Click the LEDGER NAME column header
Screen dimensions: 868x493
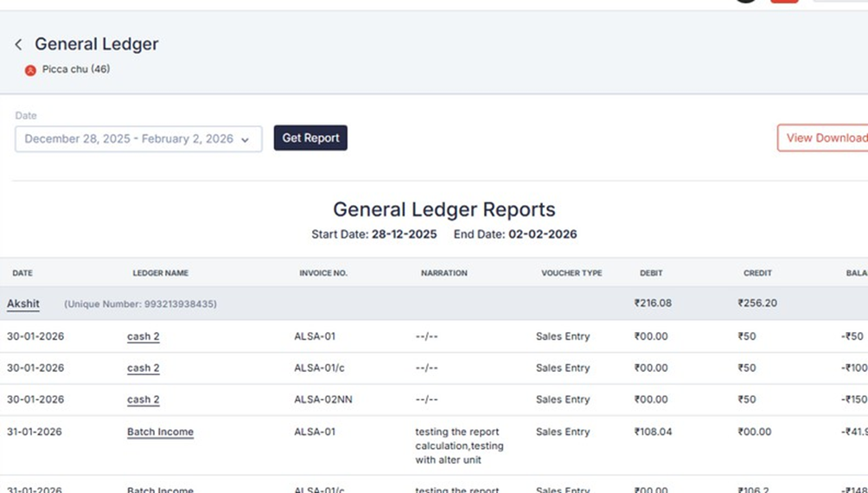pyautogui.click(x=160, y=273)
